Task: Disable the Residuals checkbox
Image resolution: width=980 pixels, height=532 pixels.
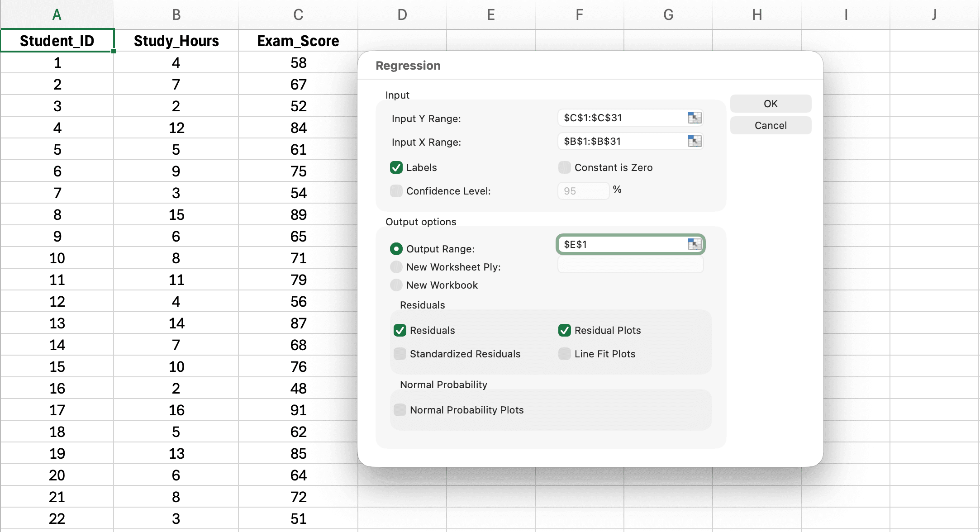Action: pyautogui.click(x=400, y=330)
